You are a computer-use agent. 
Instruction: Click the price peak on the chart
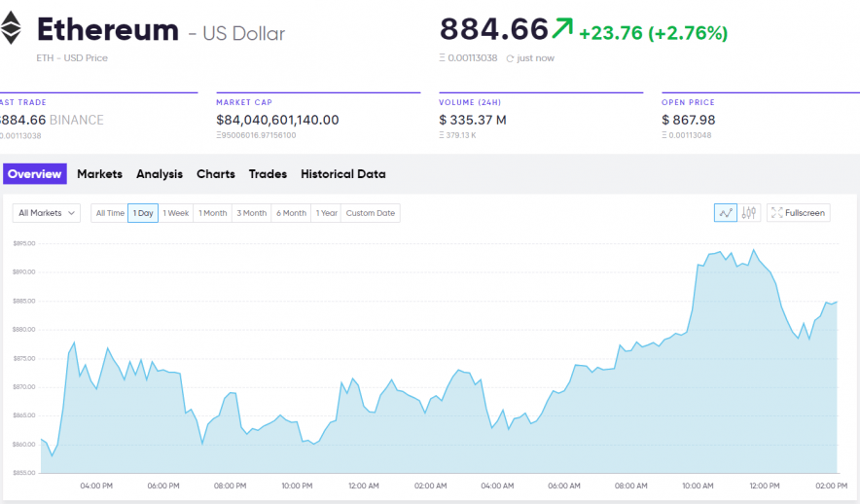pos(753,250)
